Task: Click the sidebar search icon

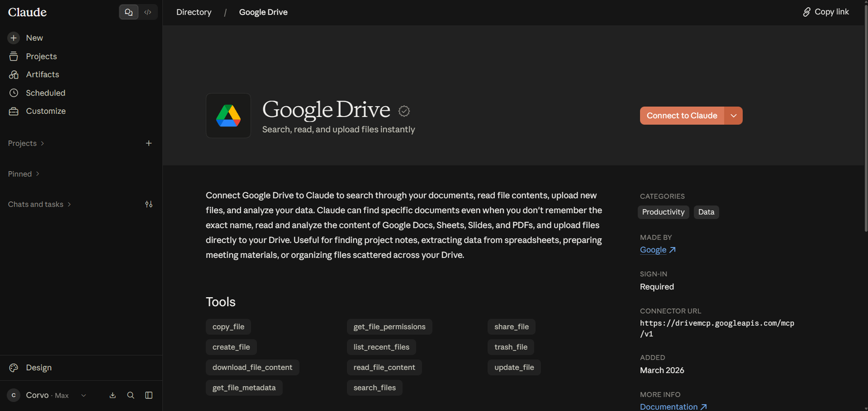Action: [x=131, y=395]
